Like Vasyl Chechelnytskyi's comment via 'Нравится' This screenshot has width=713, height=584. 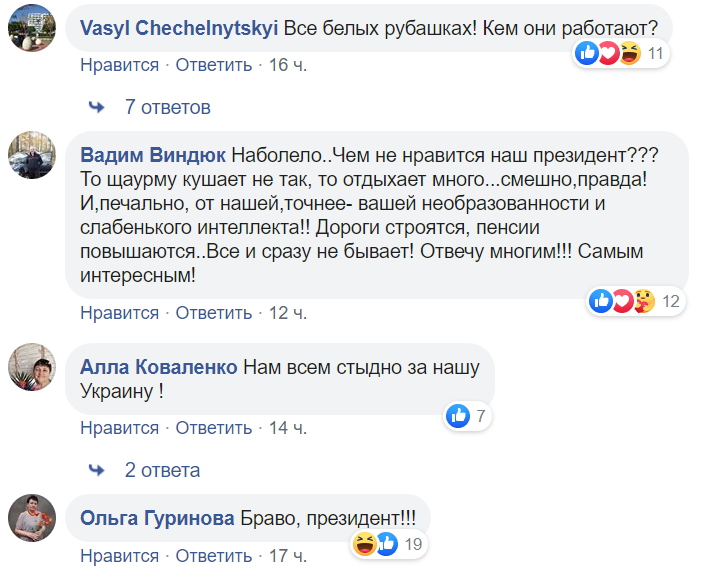119,65
